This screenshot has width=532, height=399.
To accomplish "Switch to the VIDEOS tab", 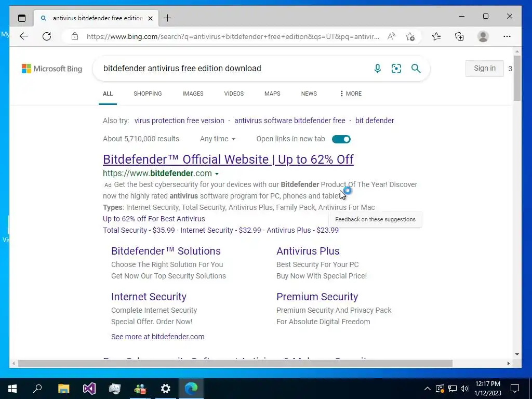I will point(234,94).
